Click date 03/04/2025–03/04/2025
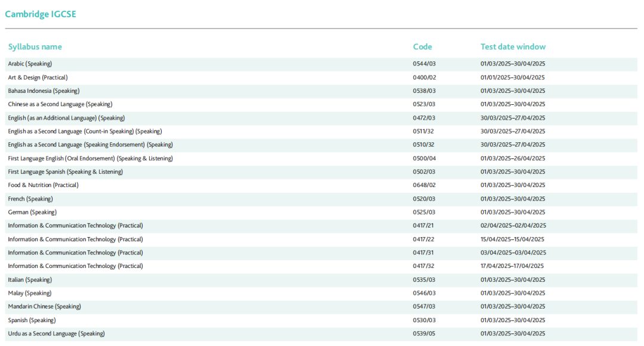Viewport: 644px width, 346px height. [x=513, y=253]
